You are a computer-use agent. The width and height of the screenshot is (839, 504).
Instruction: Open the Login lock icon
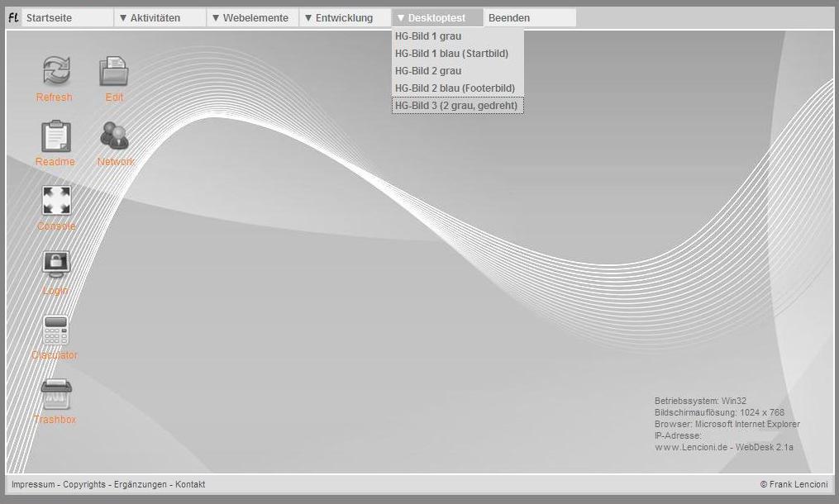(55, 265)
